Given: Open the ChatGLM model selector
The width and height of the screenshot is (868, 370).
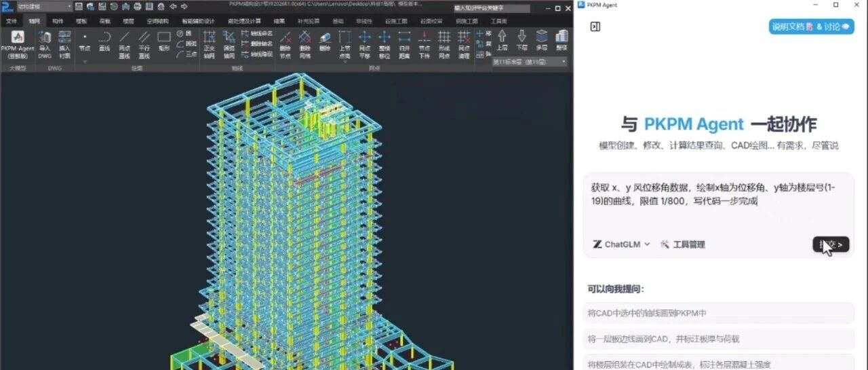Looking at the screenshot, I should pos(622,244).
